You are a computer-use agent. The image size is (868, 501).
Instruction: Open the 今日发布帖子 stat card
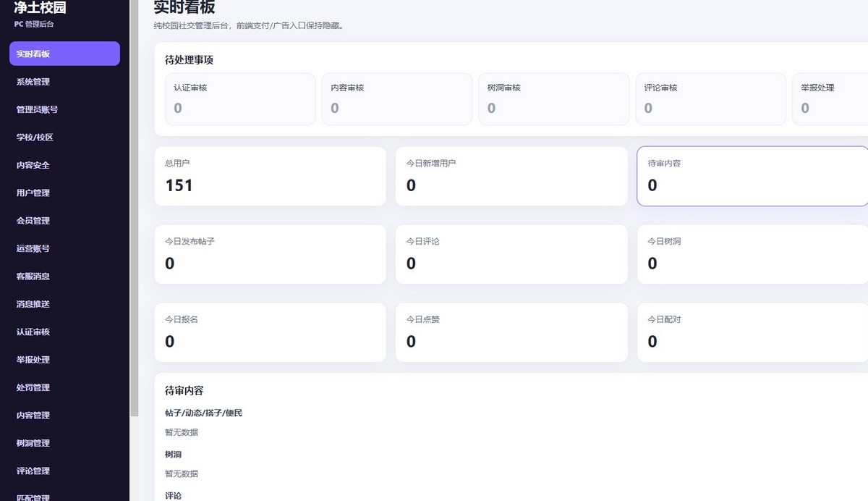click(x=270, y=254)
